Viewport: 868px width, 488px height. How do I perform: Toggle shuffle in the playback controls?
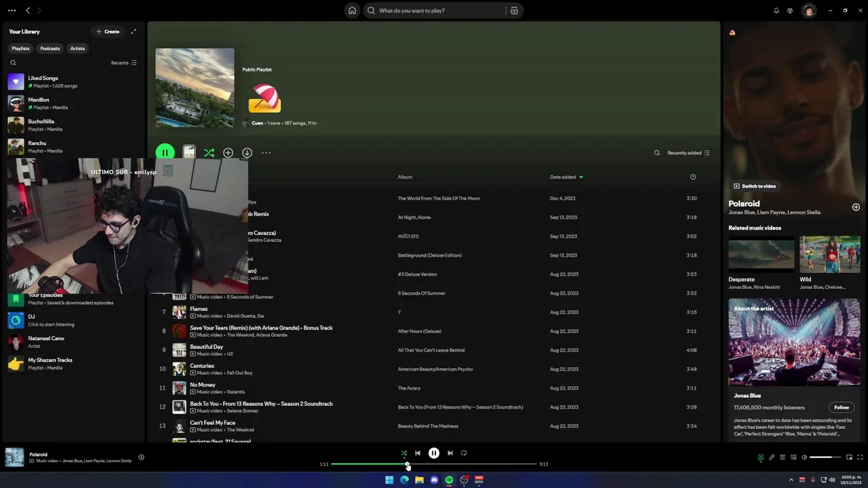point(403,453)
